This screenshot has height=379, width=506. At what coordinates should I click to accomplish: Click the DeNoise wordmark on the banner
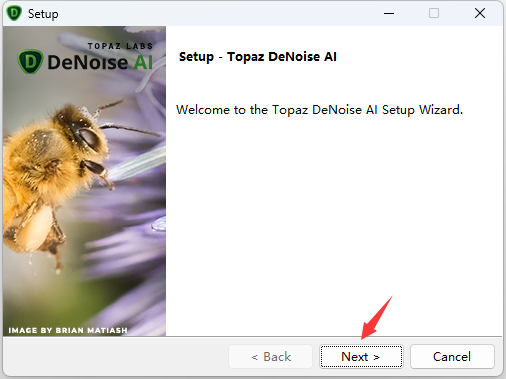pyautogui.click(x=87, y=62)
